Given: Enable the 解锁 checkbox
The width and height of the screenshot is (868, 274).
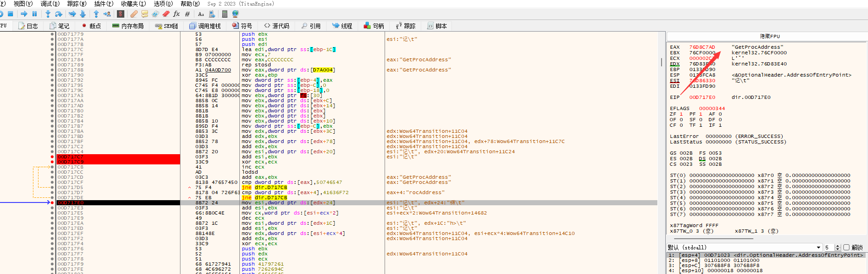Looking at the screenshot, I should [846, 248].
